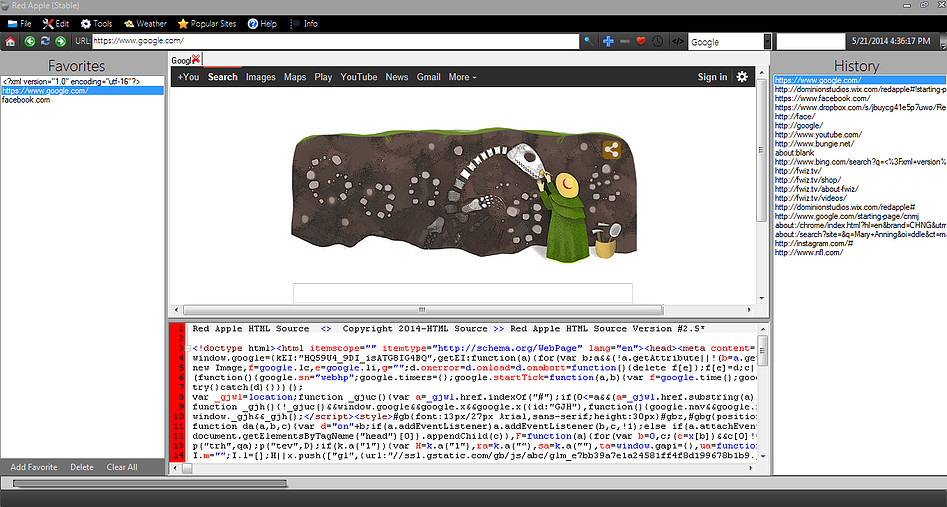
Task: Select http://www.bungie.net/ in History
Action: tap(814, 143)
